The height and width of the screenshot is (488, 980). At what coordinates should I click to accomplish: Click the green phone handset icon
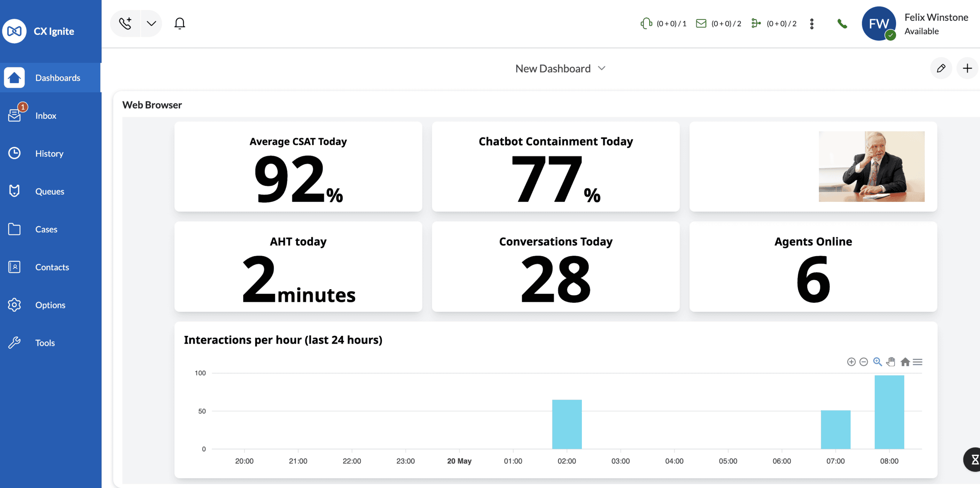tap(842, 24)
